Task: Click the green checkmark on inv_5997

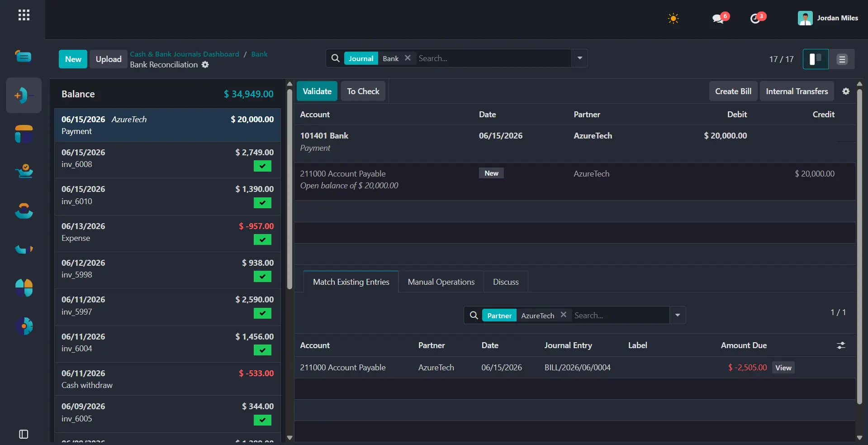Action: click(262, 313)
